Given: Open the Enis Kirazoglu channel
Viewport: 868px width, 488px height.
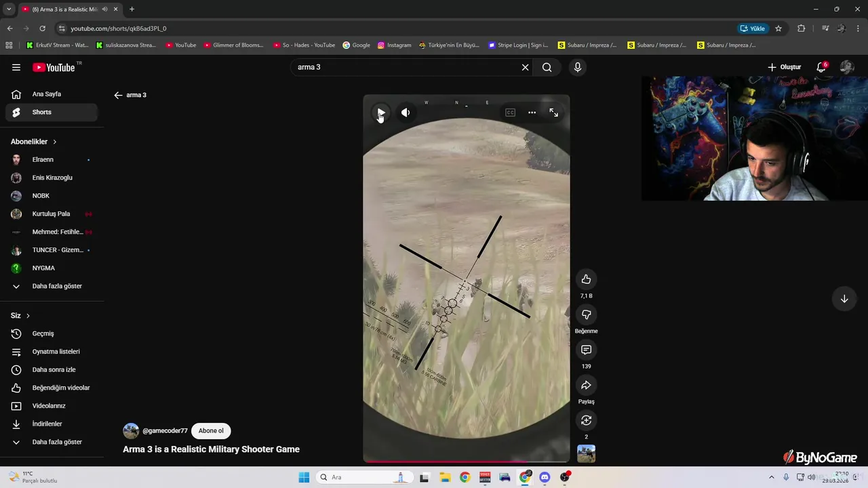Looking at the screenshot, I should [x=52, y=178].
